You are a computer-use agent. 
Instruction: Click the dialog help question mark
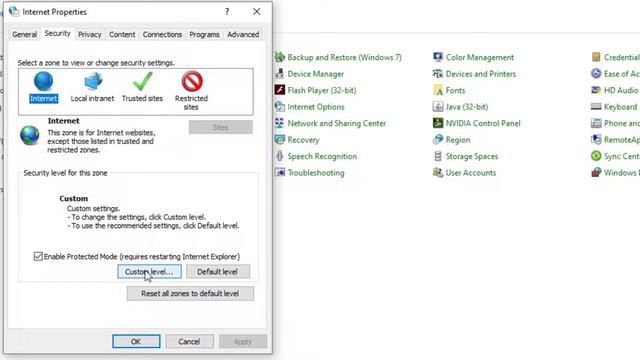pos(227,12)
